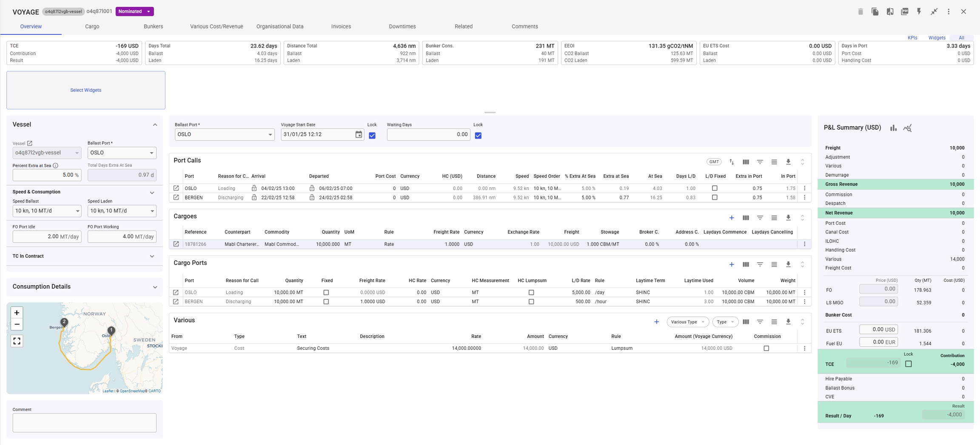The width and height of the screenshot is (980, 445).
Task: Tick Commission checkbox for Securing Costs
Action: point(766,349)
